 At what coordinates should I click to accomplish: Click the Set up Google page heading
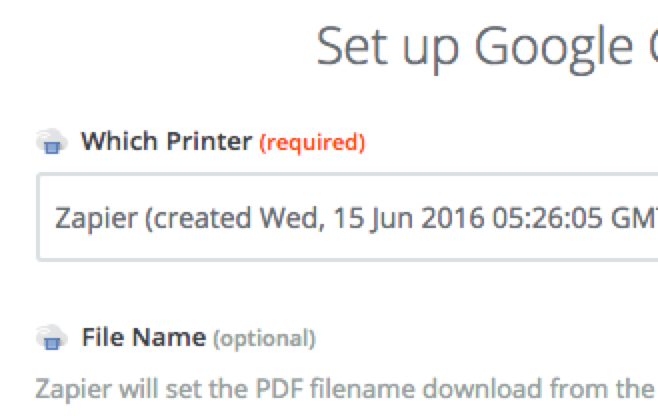tap(487, 48)
